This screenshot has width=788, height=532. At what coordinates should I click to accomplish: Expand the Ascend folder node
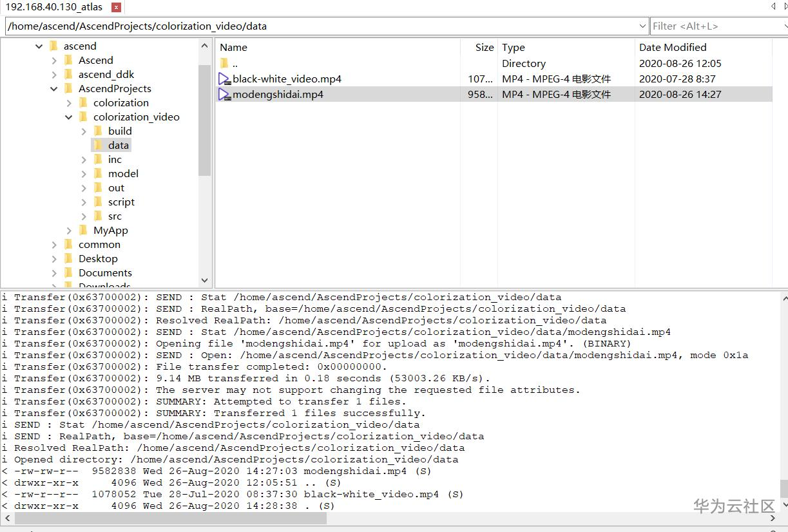coord(54,61)
